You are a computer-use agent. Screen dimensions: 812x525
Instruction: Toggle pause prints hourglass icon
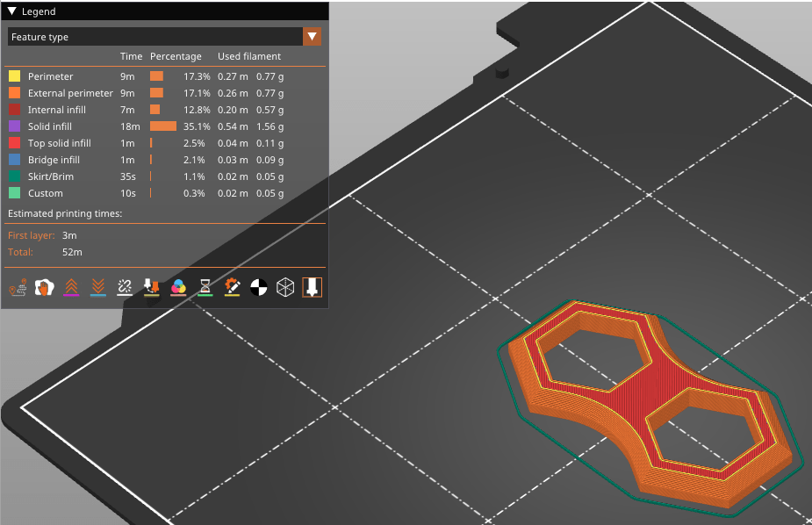tap(205, 287)
